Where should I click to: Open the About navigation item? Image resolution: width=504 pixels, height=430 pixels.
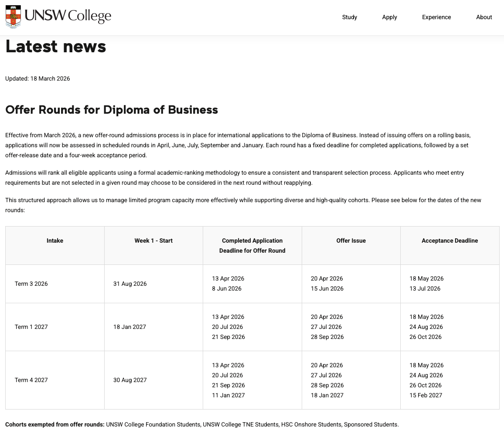click(484, 17)
